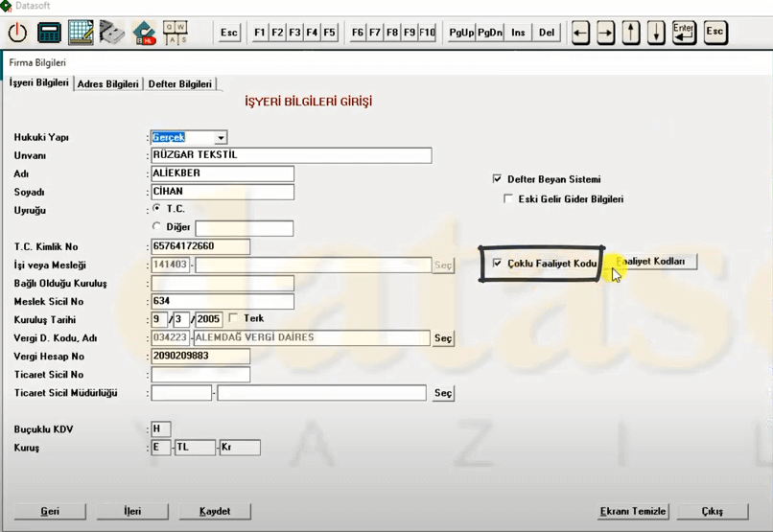Click Seç next to Vergi D. Kodu
The height and width of the screenshot is (532, 773).
[443, 338]
